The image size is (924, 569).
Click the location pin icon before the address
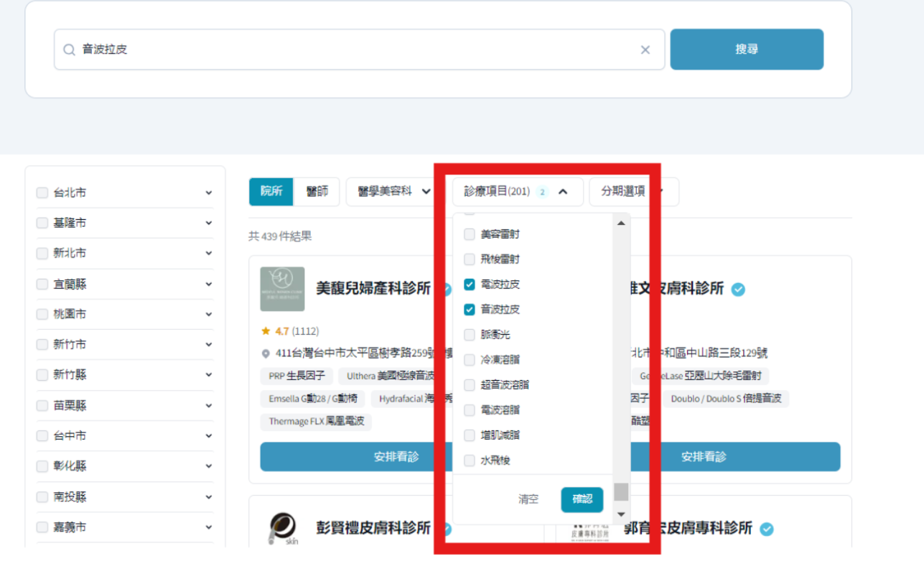pyautogui.click(x=266, y=353)
